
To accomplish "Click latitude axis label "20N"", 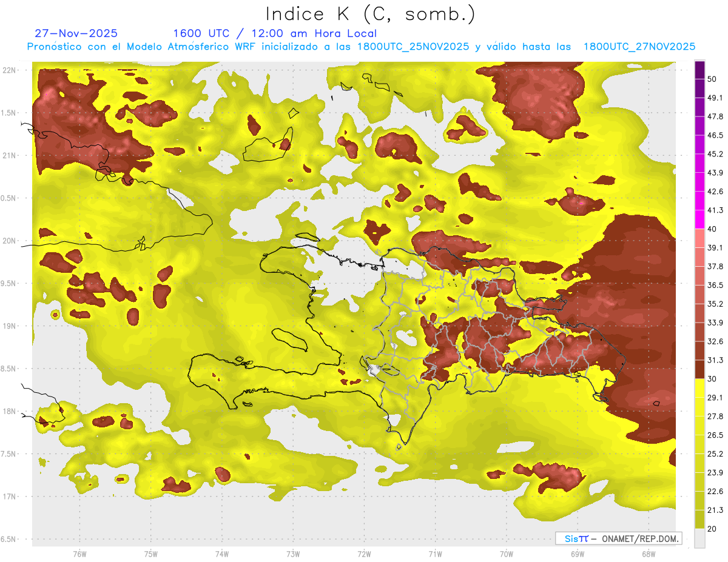I will [x=9, y=241].
